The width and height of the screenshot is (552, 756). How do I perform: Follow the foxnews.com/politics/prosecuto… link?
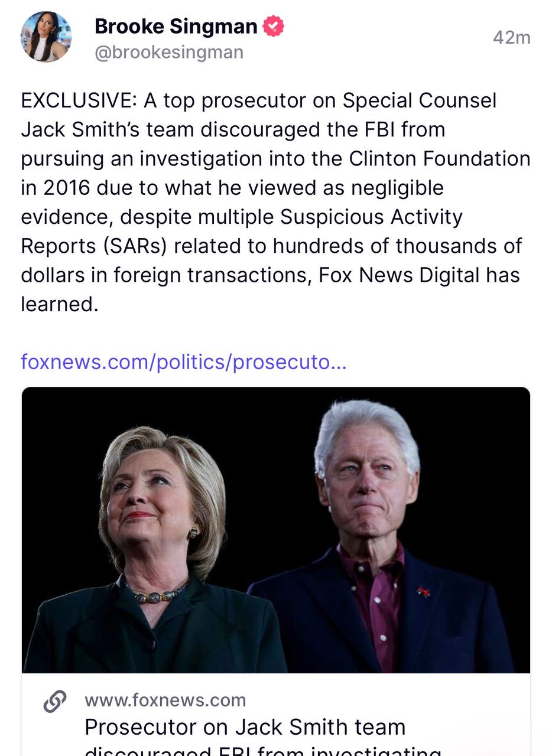point(184,361)
